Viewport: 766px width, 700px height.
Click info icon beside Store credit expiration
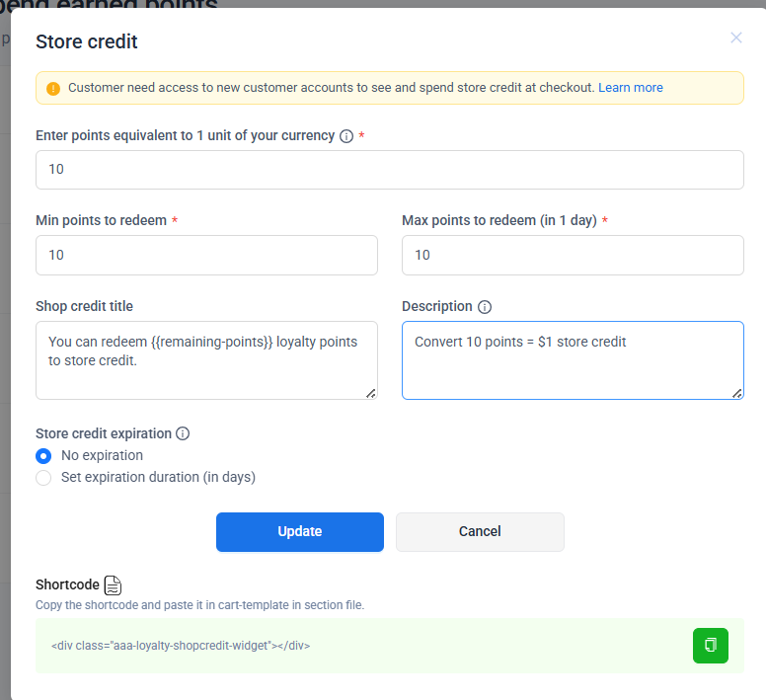(x=183, y=433)
